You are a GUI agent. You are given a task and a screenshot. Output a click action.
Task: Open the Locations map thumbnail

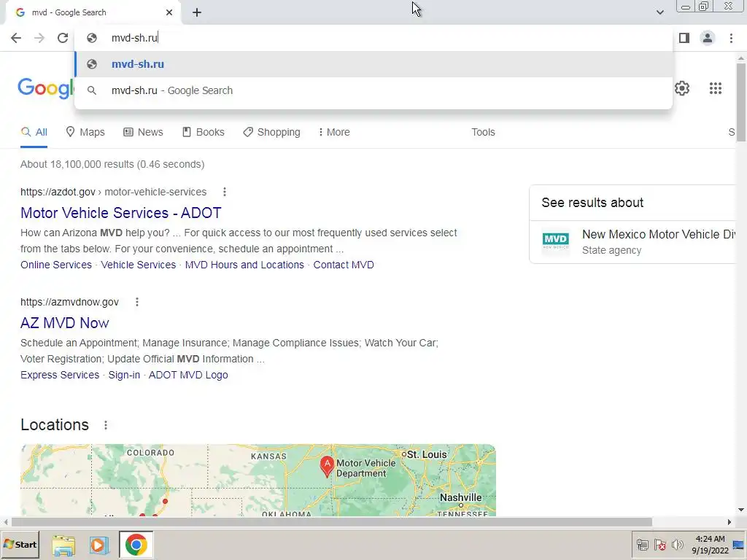[258, 480]
